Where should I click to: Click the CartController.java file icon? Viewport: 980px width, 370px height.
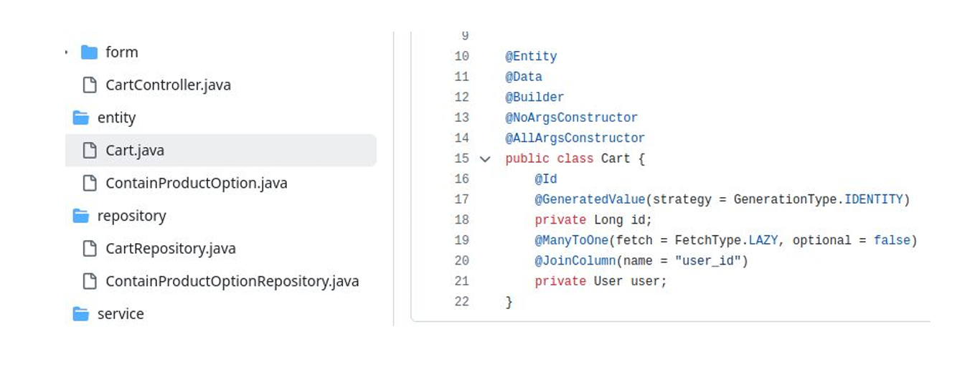(90, 85)
